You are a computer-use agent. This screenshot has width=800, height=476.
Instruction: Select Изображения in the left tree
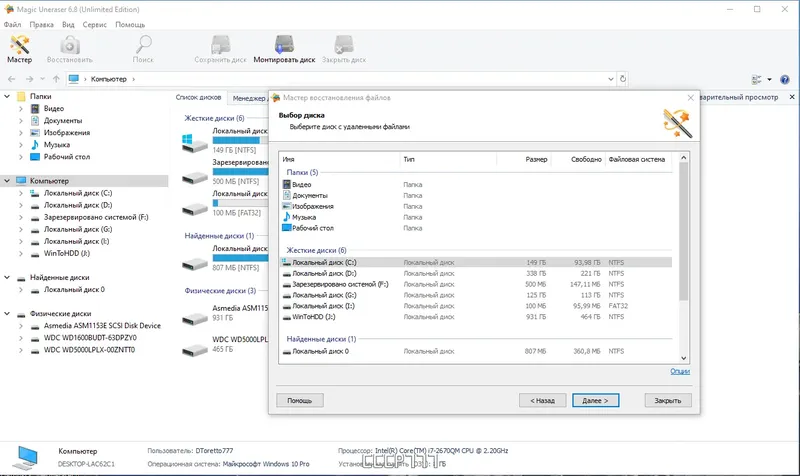click(66, 133)
